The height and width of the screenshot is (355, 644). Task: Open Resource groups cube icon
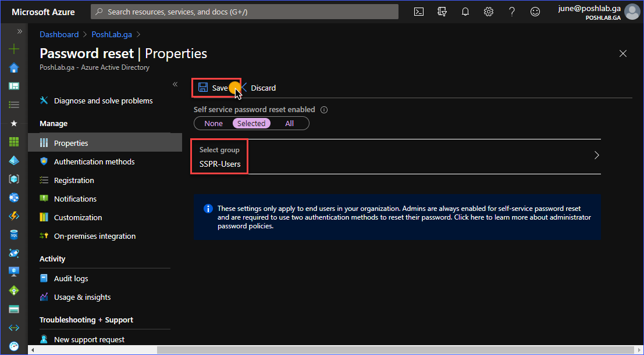pyautogui.click(x=14, y=179)
